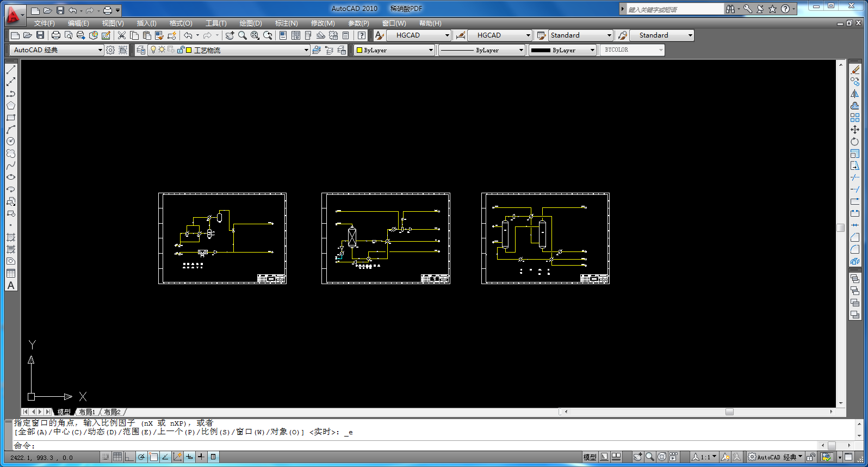The height and width of the screenshot is (467, 868).
Task: Click the 模型 button in status bar
Action: click(x=590, y=457)
